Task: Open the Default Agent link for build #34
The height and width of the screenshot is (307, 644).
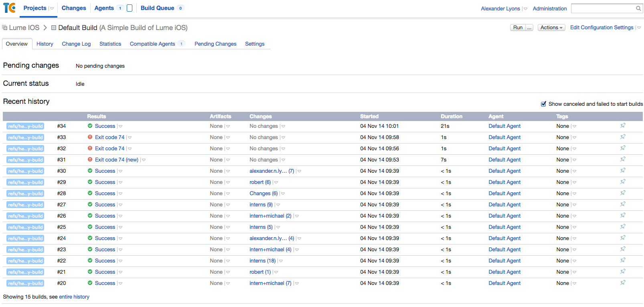Action: [504, 126]
